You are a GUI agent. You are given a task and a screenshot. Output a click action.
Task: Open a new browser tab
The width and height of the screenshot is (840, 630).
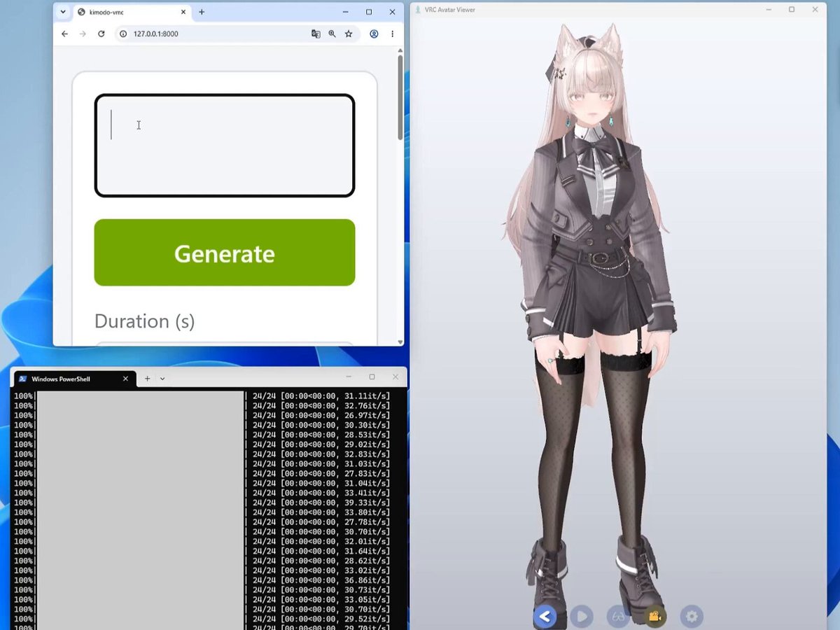tap(202, 12)
